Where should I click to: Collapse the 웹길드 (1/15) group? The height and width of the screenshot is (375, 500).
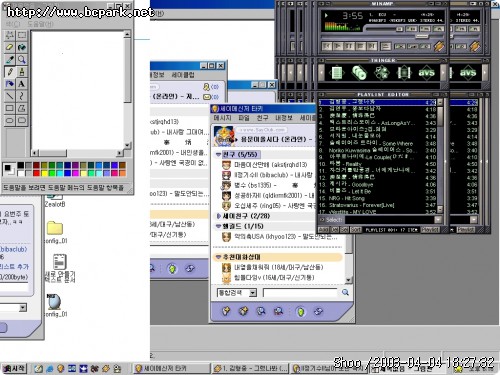tap(218, 226)
